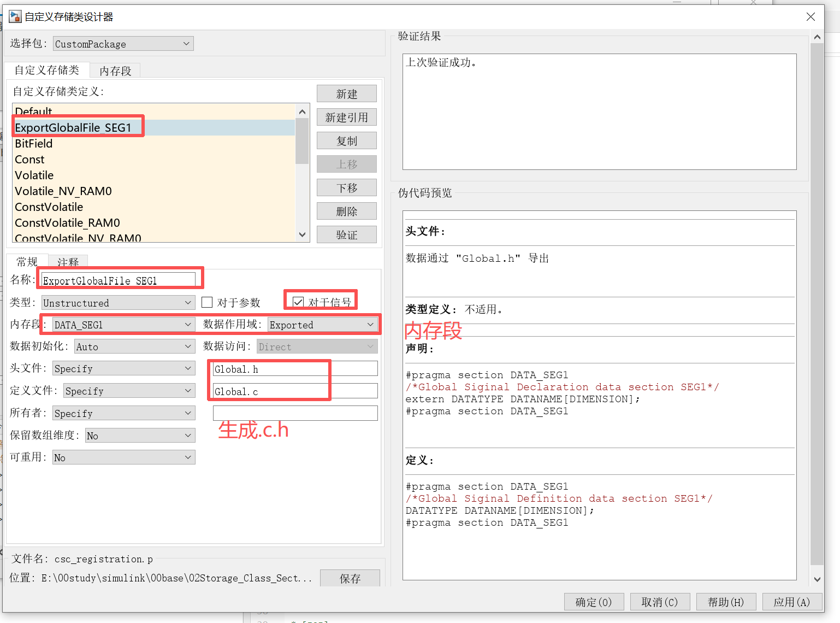Save with the 保存 button

point(350,578)
